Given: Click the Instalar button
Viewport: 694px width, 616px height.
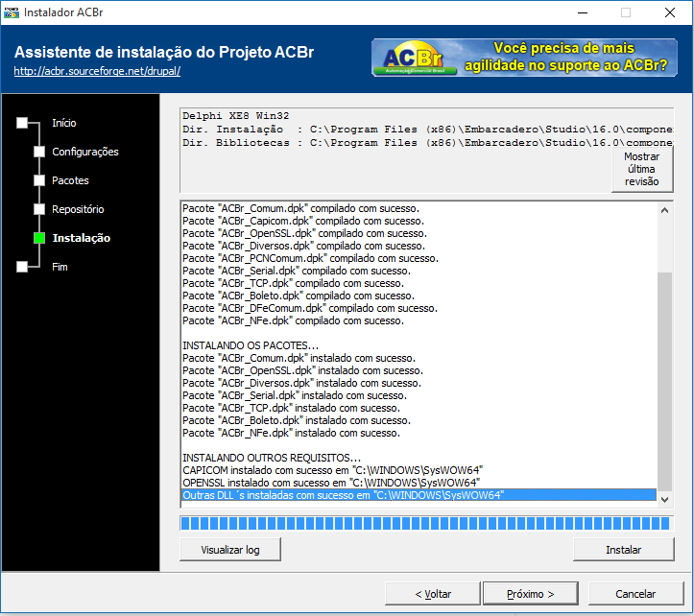Looking at the screenshot, I should coord(624,550).
